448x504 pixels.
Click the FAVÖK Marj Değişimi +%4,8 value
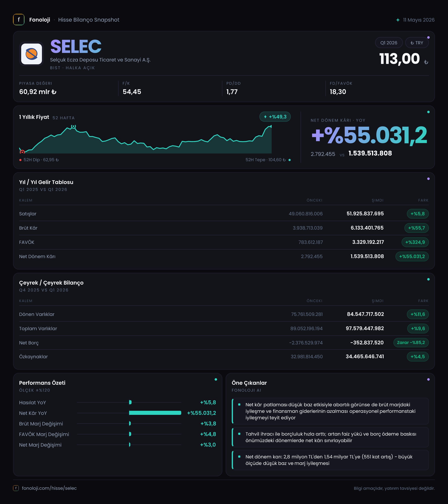208,434
